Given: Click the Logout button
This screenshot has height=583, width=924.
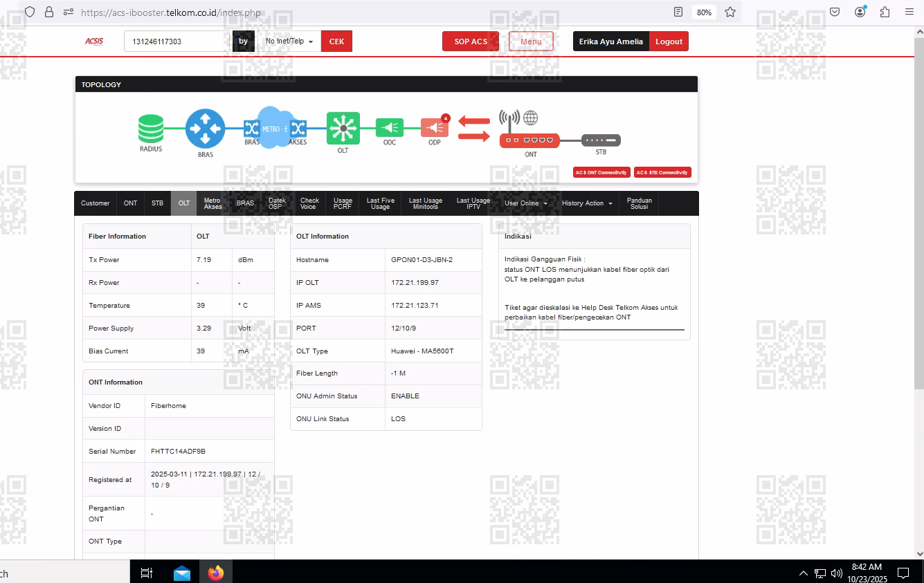Looking at the screenshot, I should (669, 41).
